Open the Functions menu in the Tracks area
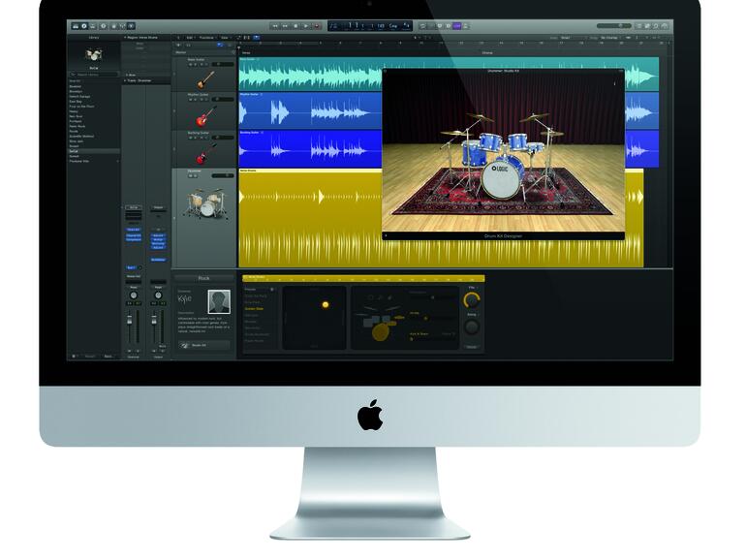This screenshot has width=746, height=560. coord(207,38)
